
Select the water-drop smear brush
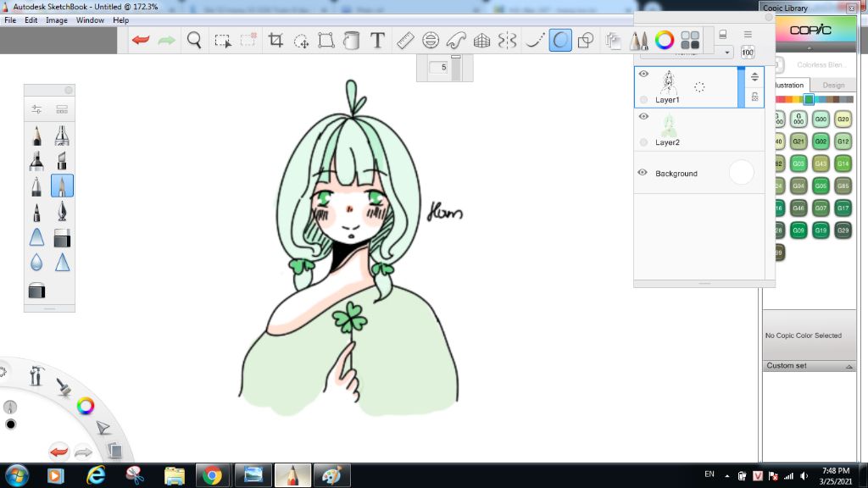tap(36, 262)
